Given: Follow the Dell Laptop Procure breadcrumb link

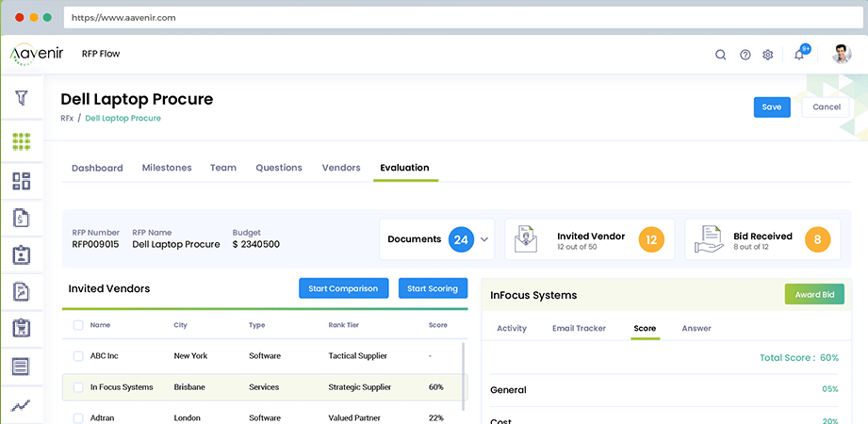Looking at the screenshot, I should point(123,119).
